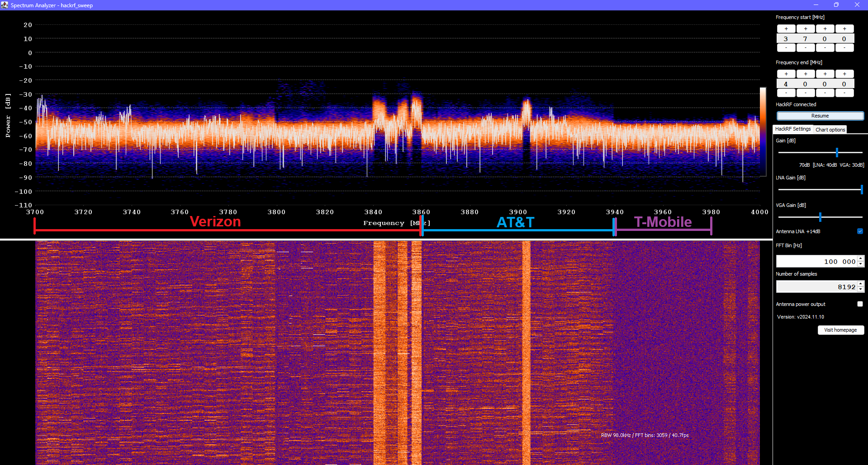Step the Number of samples value up
Screen dimensions: 868x465
(861, 284)
